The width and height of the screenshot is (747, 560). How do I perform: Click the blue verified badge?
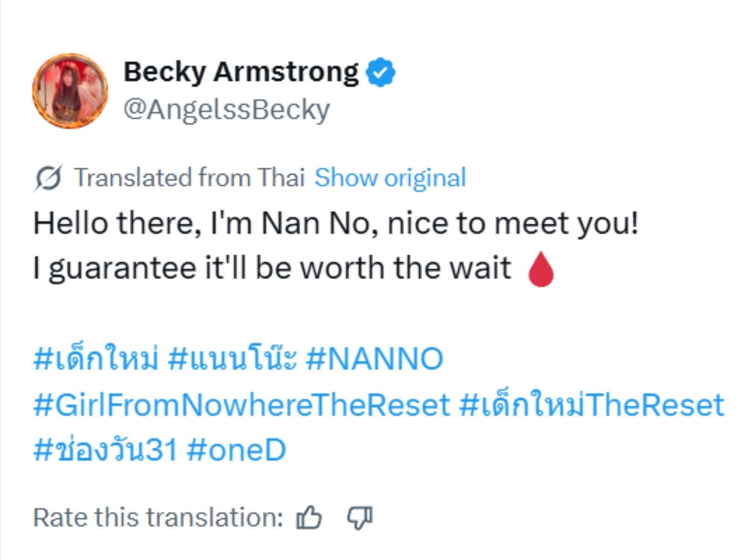[x=381, y=72]
